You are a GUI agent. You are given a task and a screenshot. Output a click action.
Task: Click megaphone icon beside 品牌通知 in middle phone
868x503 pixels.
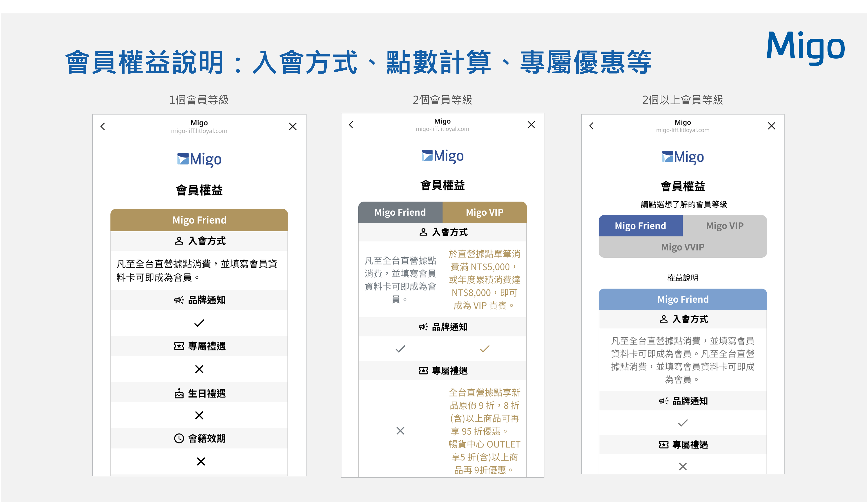click(x=423, y=327)
